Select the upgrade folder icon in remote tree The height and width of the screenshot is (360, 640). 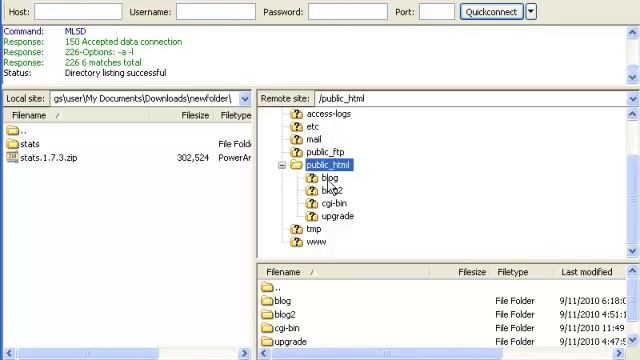tap(312, 216)
